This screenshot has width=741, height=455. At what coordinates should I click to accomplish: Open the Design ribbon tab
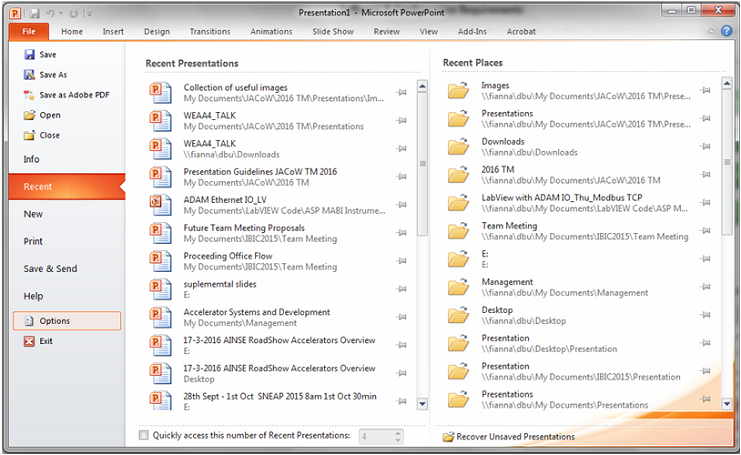click(157, 32)
